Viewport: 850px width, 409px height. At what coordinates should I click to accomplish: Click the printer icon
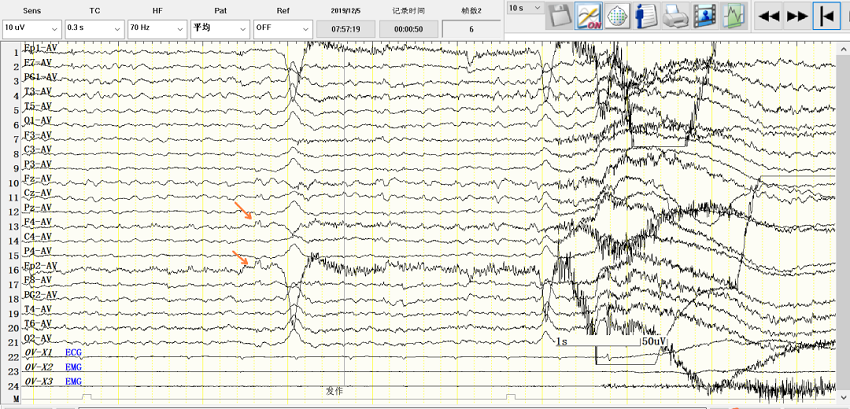tap(676, 17)
